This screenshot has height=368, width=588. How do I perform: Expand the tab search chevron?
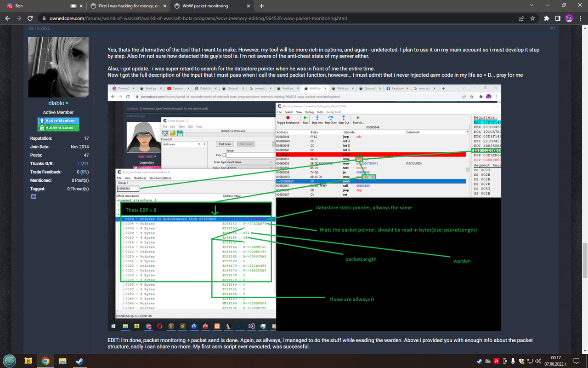(x=531, y=6)
